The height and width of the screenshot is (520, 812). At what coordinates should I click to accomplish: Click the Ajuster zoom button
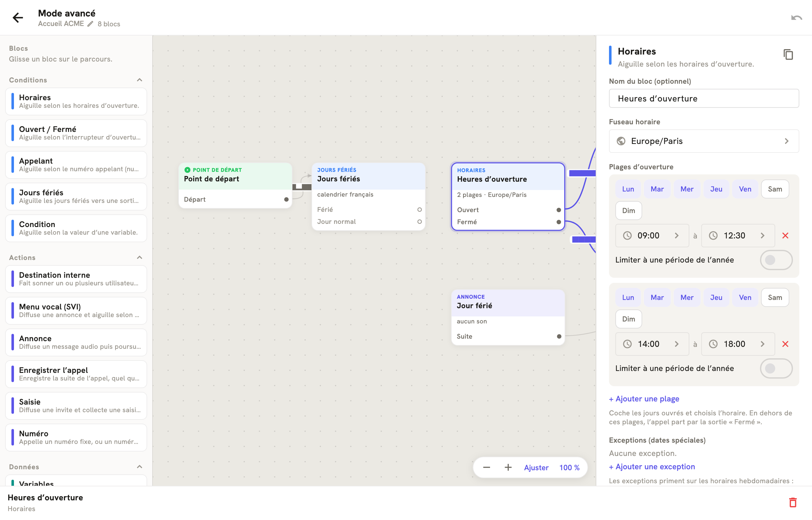click(536, 468)
